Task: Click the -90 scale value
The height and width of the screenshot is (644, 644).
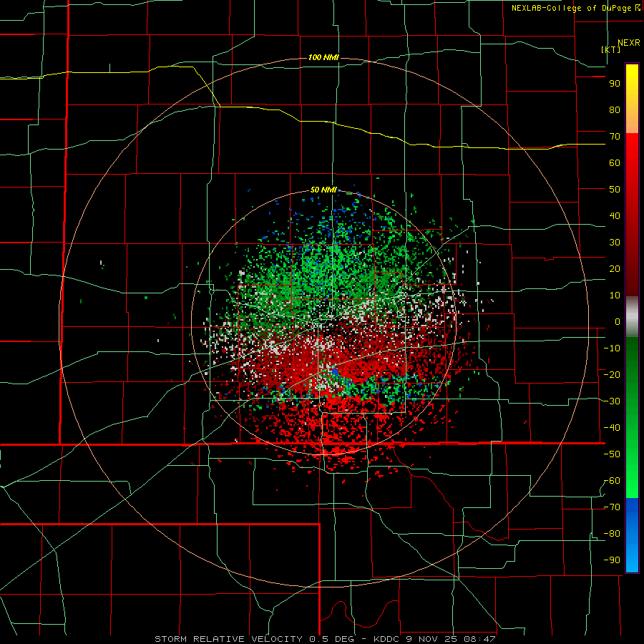Action: (612, 560)
